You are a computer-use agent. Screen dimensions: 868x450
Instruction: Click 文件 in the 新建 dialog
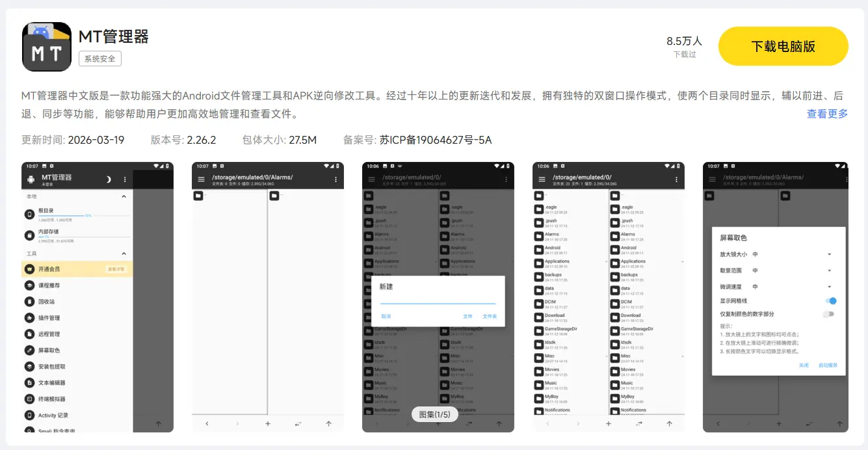point(467,316)
